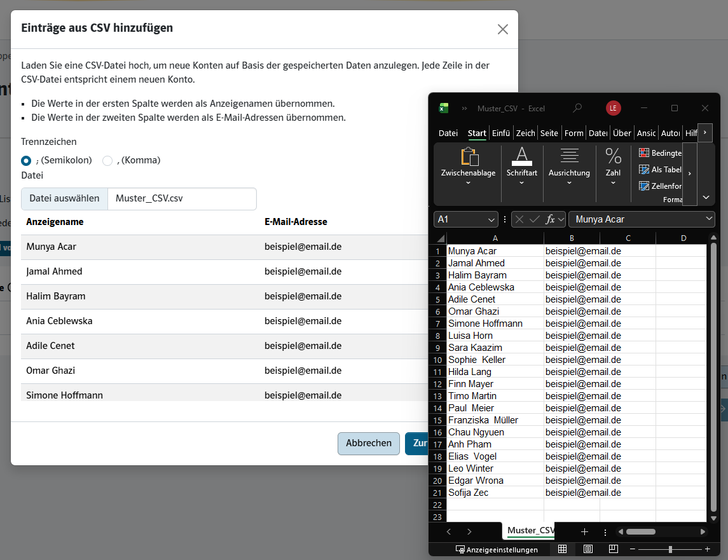The height and width of the screenshot is (560, 728).
Task: Open the Schriftart font group in Excel
Action: 522,167
